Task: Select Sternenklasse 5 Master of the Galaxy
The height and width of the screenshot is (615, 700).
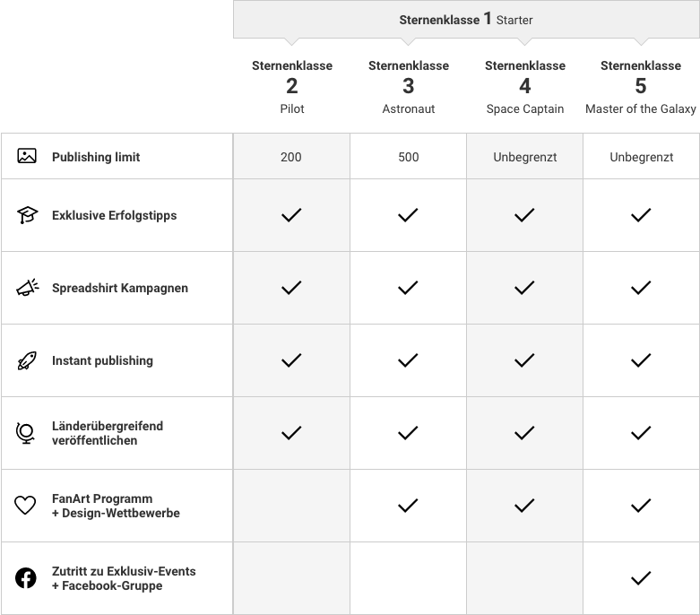Action: (641, 87)
